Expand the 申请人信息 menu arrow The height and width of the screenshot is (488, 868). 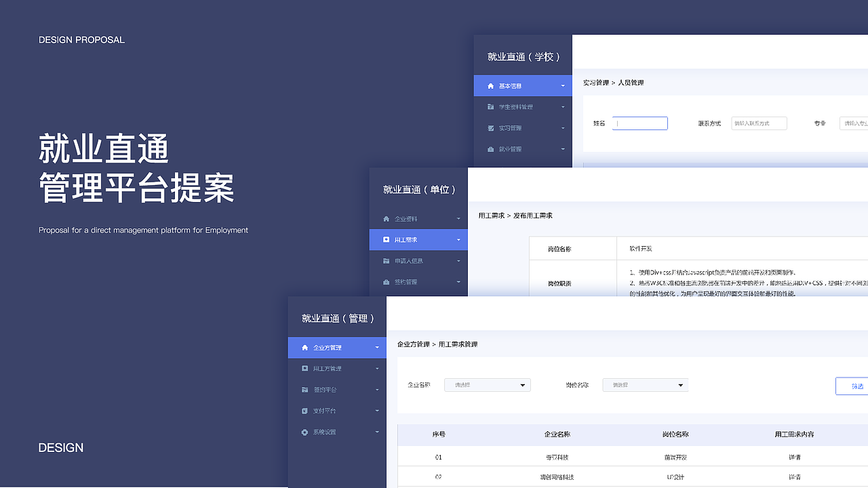coord(458,261)
